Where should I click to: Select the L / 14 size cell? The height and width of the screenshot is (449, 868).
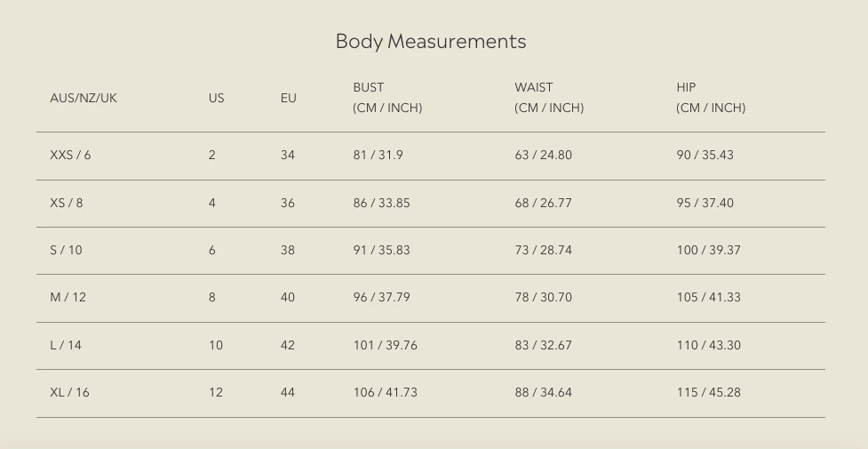66,345
